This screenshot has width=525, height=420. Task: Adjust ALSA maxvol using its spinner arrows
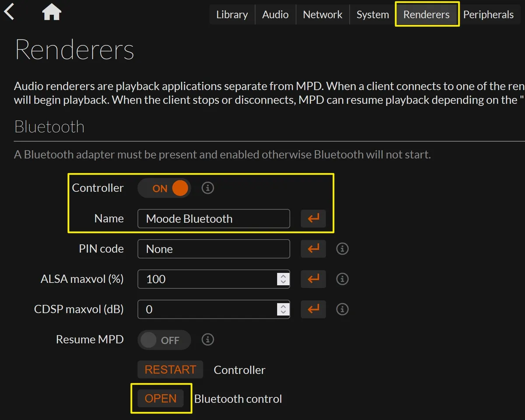point(283,279)
